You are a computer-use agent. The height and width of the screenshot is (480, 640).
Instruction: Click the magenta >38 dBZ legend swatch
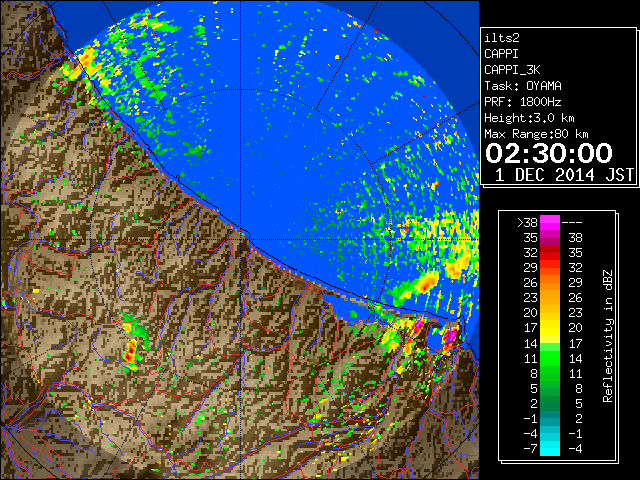click(x=550, y=222)
